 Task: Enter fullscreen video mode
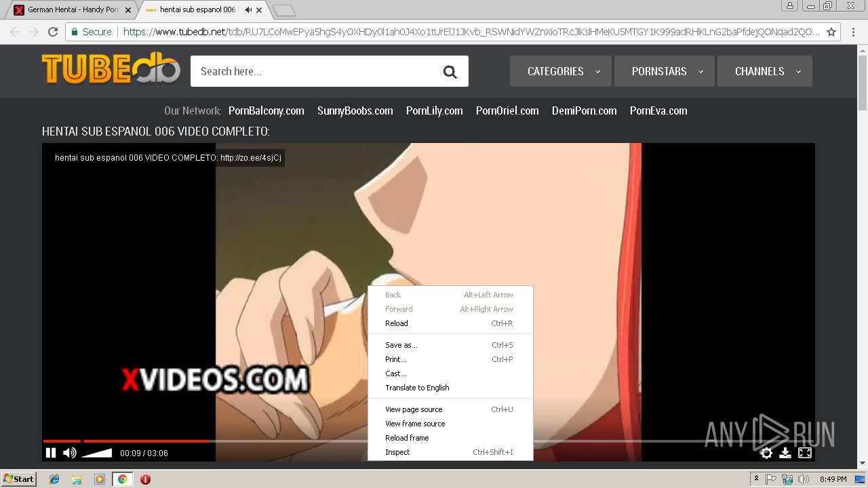coord(805,453)
